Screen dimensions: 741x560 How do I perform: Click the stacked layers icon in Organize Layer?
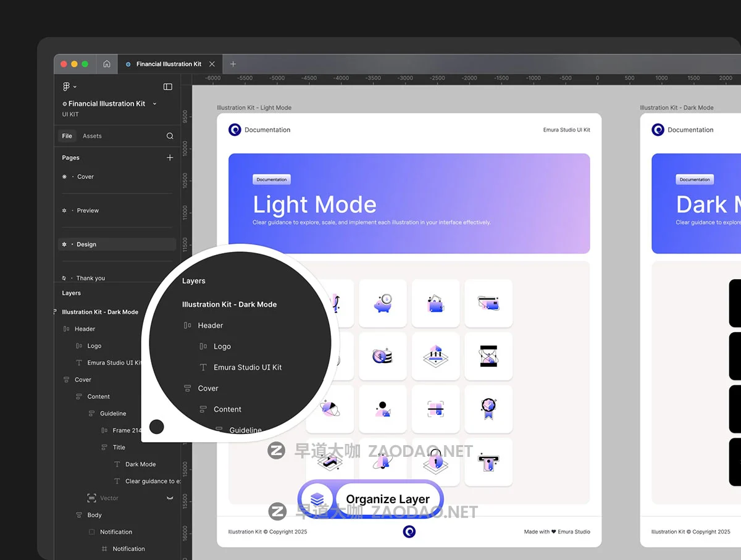pyautogui.click(x=317, y=499)
